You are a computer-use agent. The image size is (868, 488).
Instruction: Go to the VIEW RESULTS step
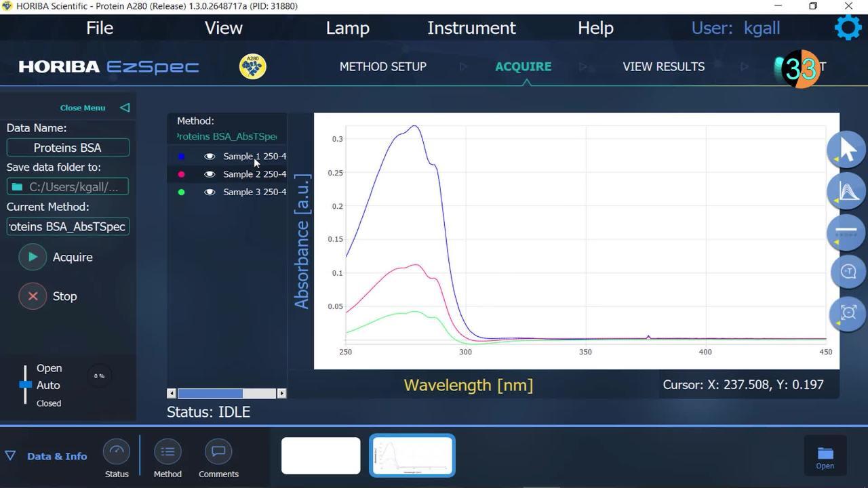coord(664,66)
